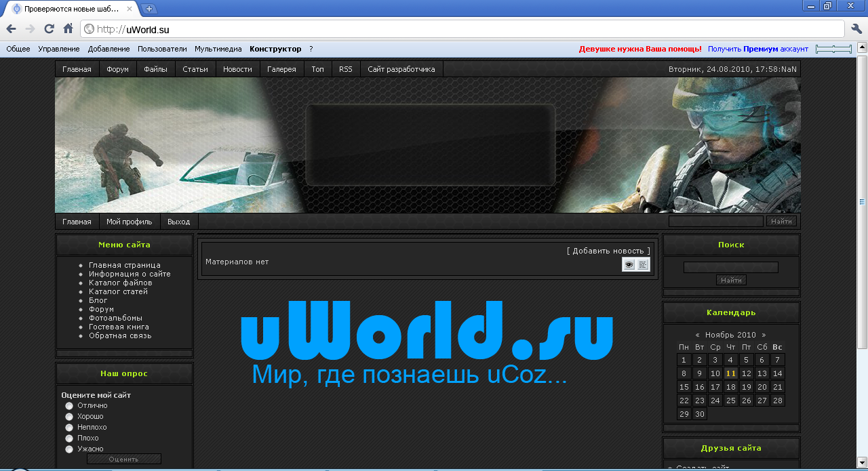This screenshot has width=868, height=471.
Task: Open the Конструктор dropdown menu
Action: click(x=275, y=49)
